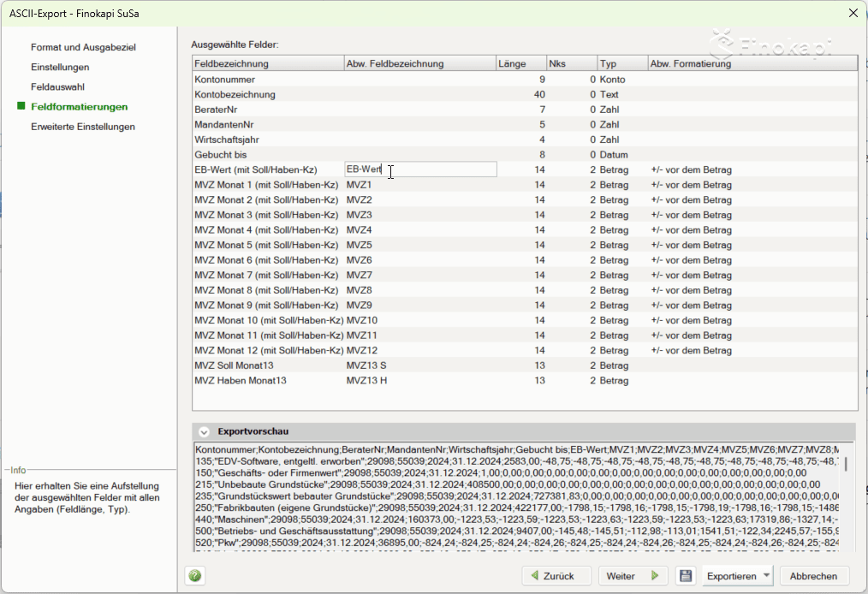
Task: Click the Typ column header
Action: tap(623, 63)
